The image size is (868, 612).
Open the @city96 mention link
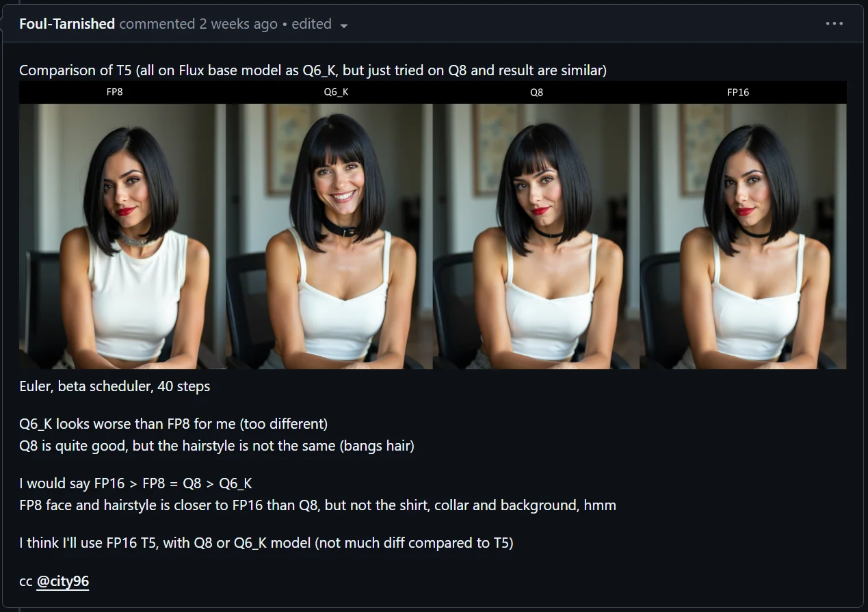point(62,581)
